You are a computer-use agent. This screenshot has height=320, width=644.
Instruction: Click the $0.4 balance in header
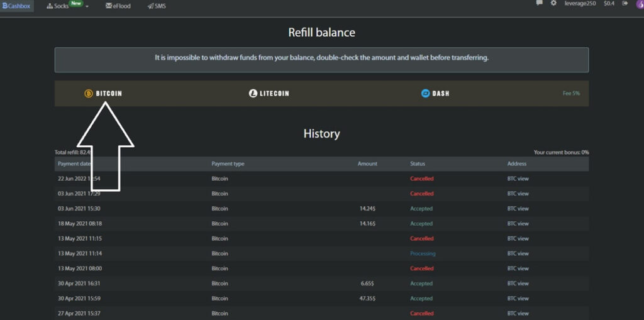pos(609,4)
